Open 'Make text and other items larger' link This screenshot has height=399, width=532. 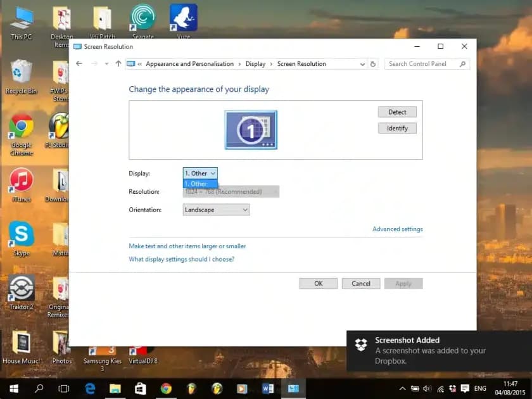pos(187,246)
